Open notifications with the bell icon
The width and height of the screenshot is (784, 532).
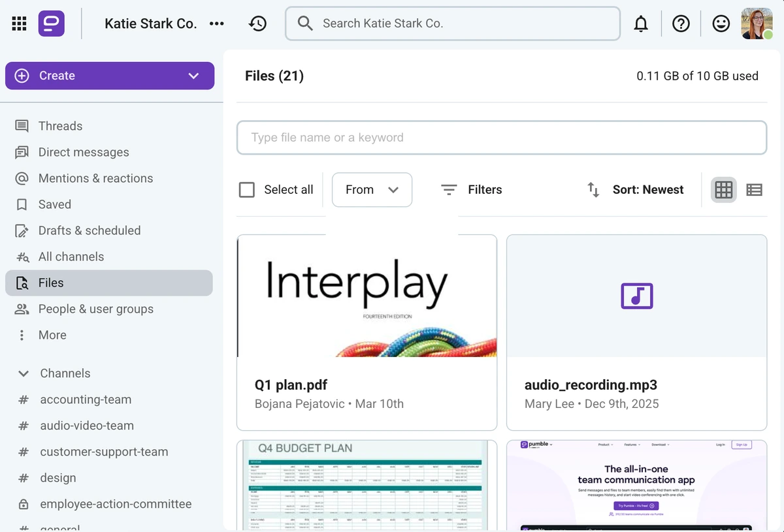pos(641,23)
